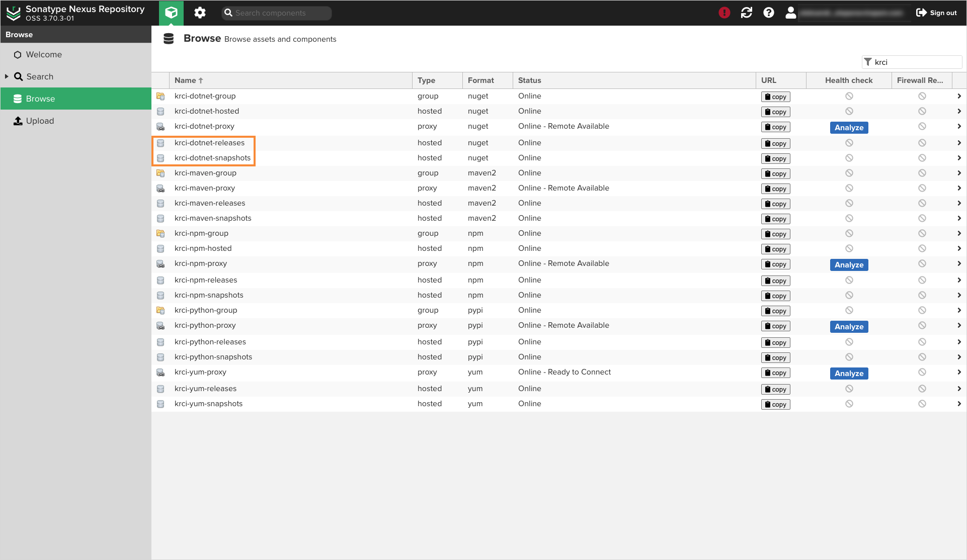Click the user account profile icon
967x560 pixels.
(790, 13)
